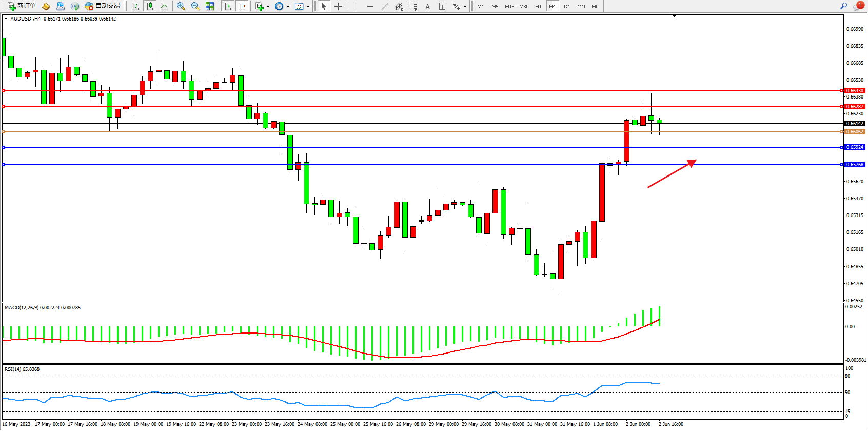
Task: Click the red 0.66430 horizontal line
Action: pos(410,91)
